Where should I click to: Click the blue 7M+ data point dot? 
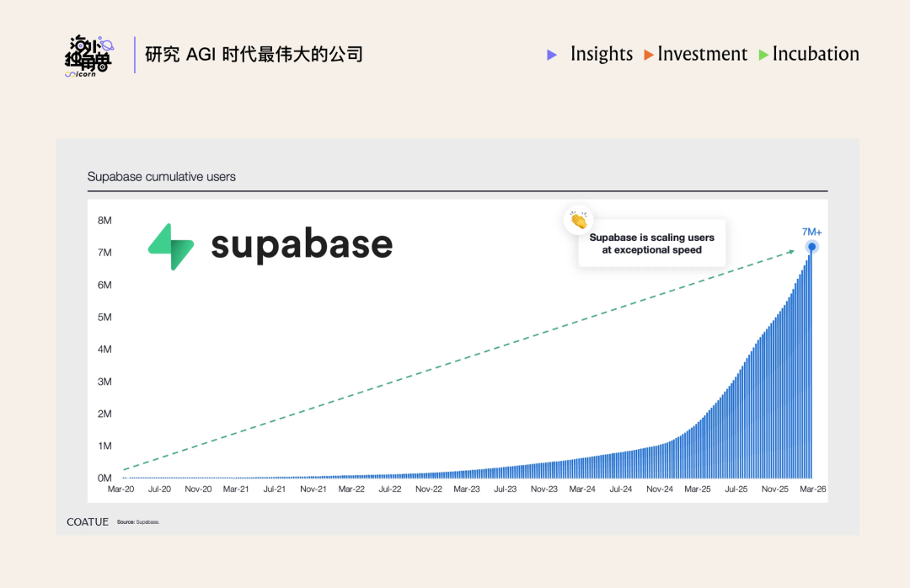click(812, 247)
